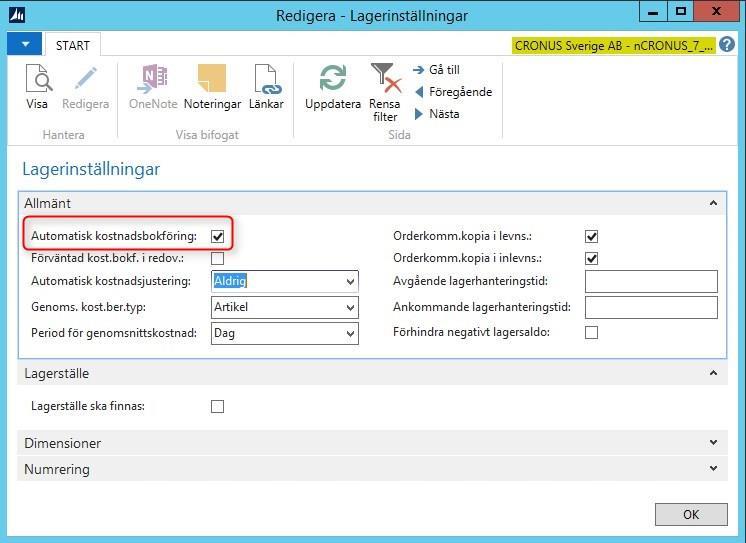Viewport: 746px width, 543px height.
Task: Open Automatisk kostnadsjustering dropdown
Action: (350, 281)
